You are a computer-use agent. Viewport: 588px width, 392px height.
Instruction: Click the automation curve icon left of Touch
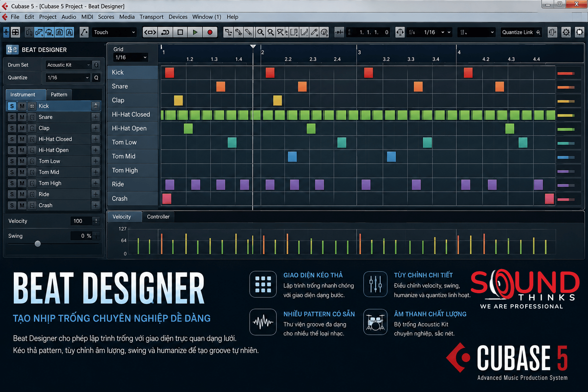(x=84, y=32)
